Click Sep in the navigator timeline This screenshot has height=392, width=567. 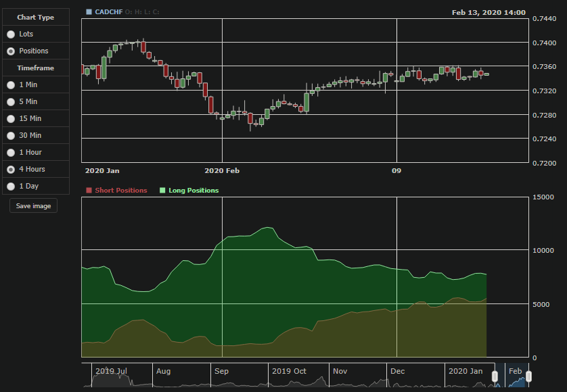221,371
